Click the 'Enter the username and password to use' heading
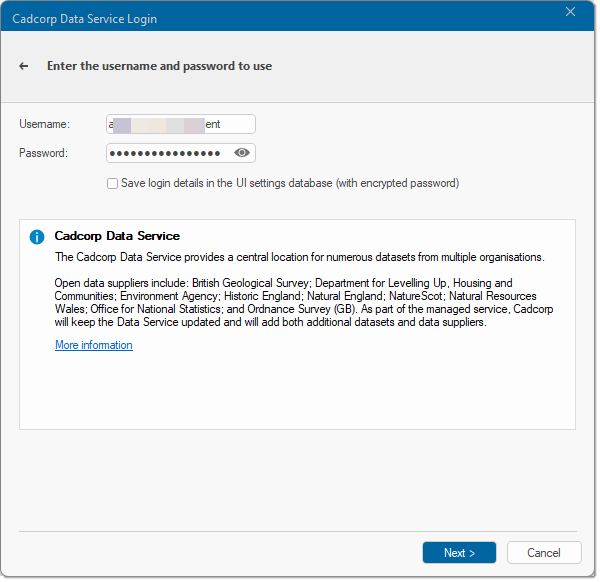 point(160,66)
